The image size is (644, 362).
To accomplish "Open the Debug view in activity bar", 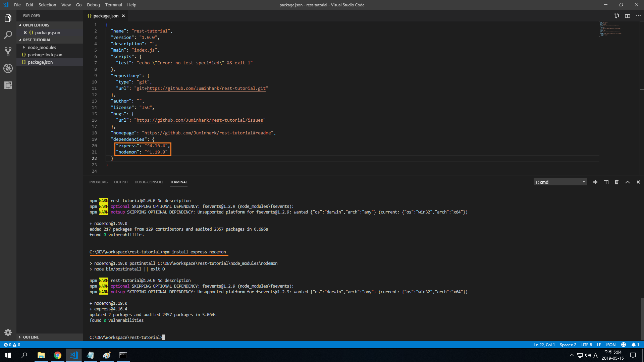I will pos(8,68).
